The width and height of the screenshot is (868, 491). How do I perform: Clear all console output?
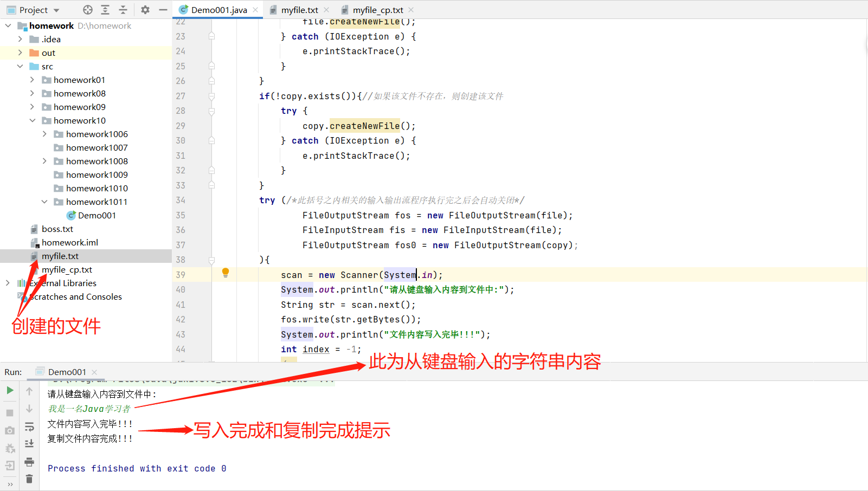click(29, 479)
